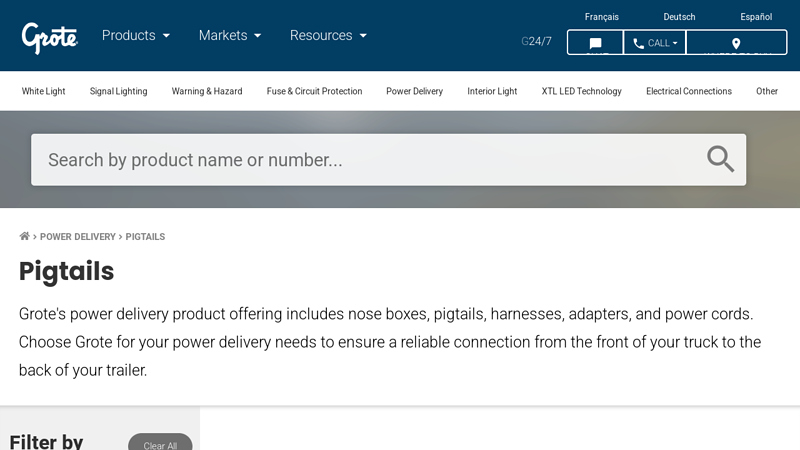The width and height of the screenshot is (800, 450).
Task: Open XTL LED Technology category
Action: [x=582, y=91]
